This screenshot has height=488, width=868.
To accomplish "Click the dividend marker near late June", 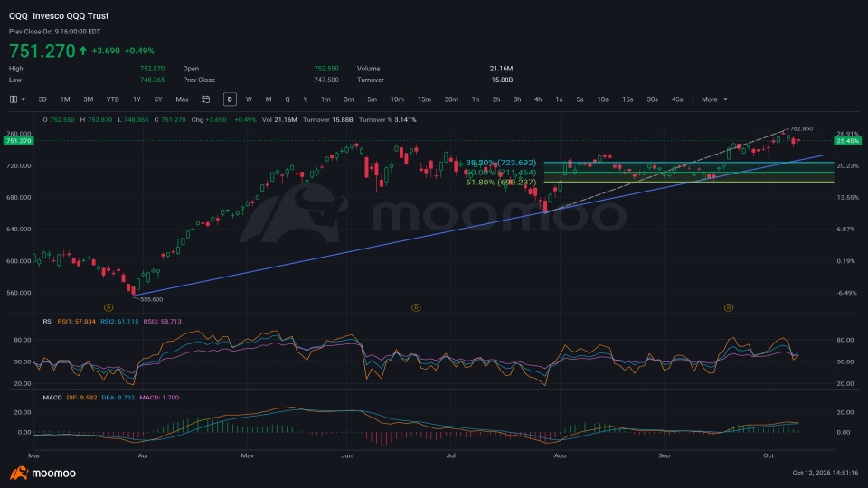I will coord(416,307).
